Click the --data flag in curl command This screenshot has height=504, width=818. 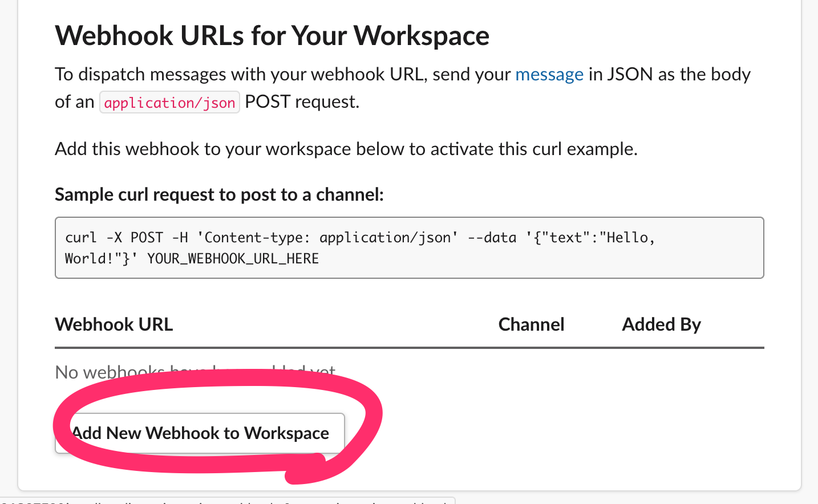(492, 238)
